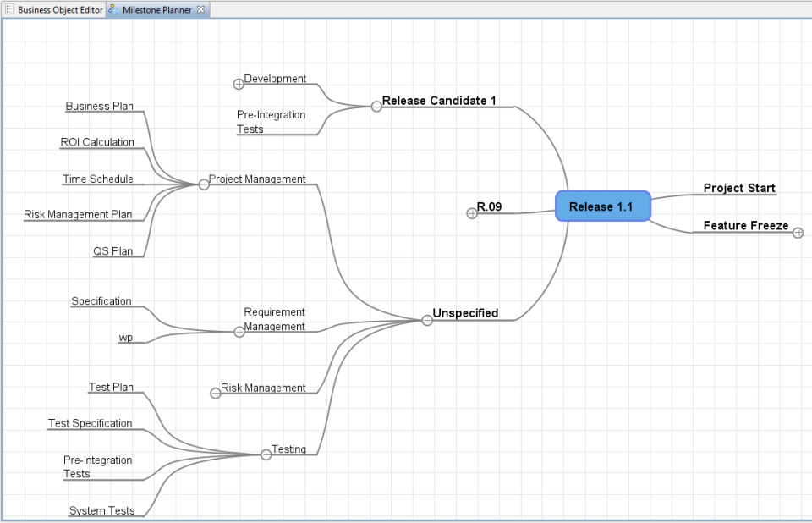Click the Business Object Editor tab icon
The height and width of the screenshot is (523, 812).
pyautogui.click(x=9, y=9)
